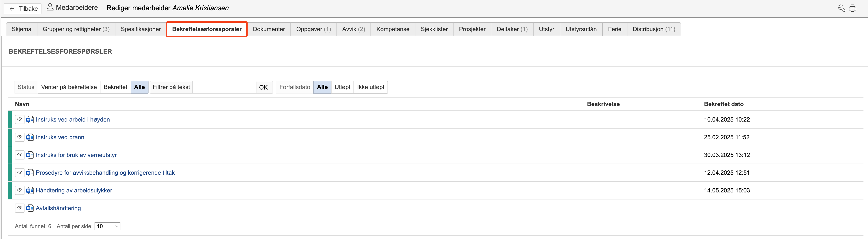This screenshot has height=239, width=868.
Task: Filter due date by Ikke utløpt
Action: point(370,87)
